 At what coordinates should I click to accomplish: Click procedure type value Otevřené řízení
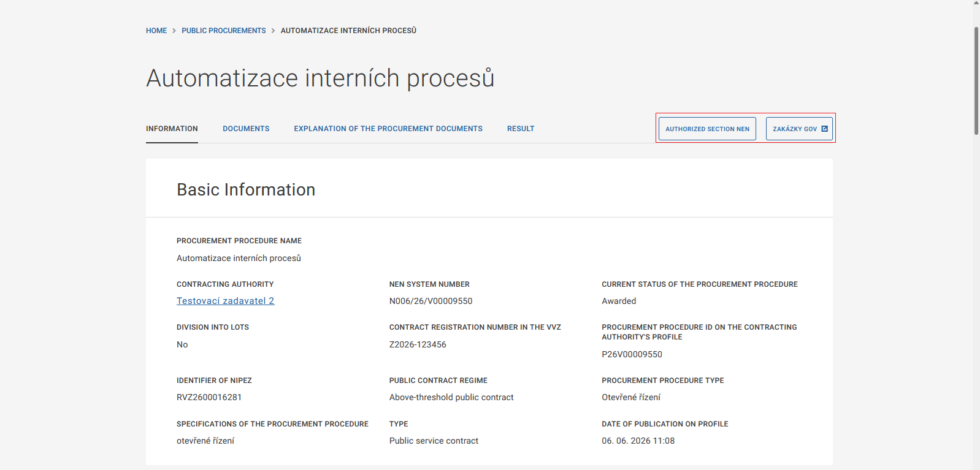pyautogui.click(x=631, y=397)
